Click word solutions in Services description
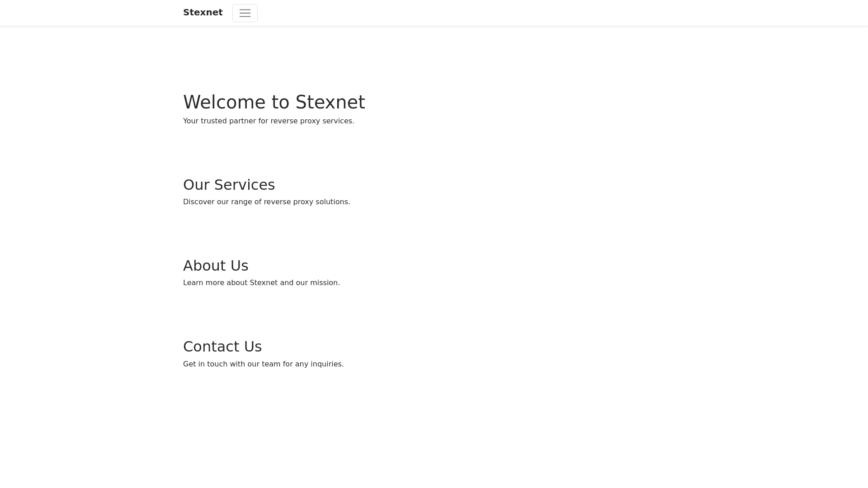Screen dimensions: 868x488 (332, 202)
